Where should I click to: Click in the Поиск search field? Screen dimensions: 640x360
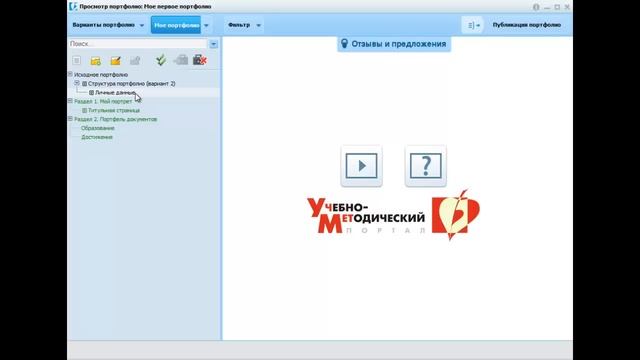[x=138, y=44]
